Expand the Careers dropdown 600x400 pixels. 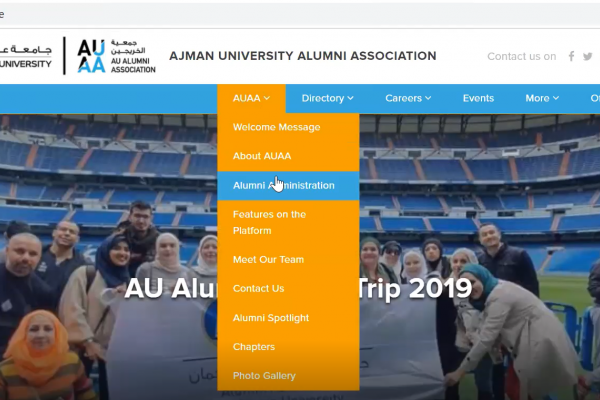[x=408, y=98]
